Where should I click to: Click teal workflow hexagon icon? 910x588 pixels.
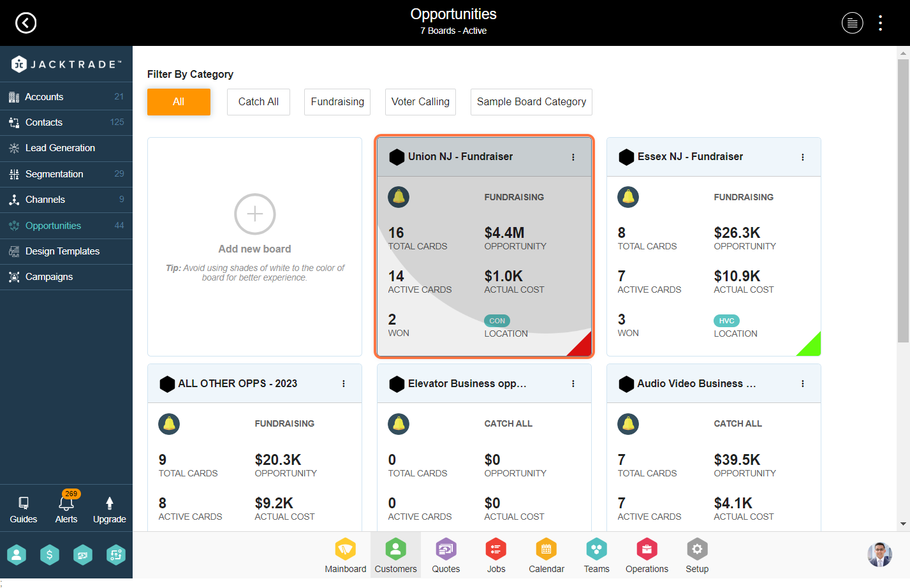115,555
